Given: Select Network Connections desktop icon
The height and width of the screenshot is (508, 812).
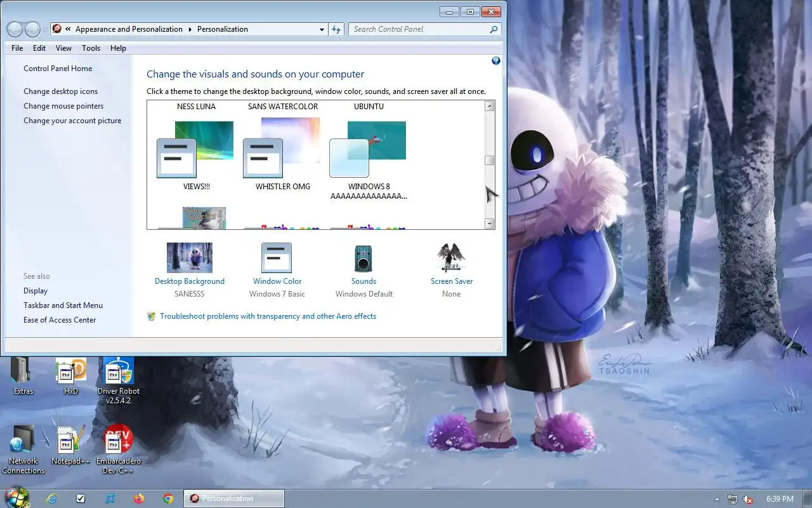Looking at the screenshot, I should tap(23, 449).
